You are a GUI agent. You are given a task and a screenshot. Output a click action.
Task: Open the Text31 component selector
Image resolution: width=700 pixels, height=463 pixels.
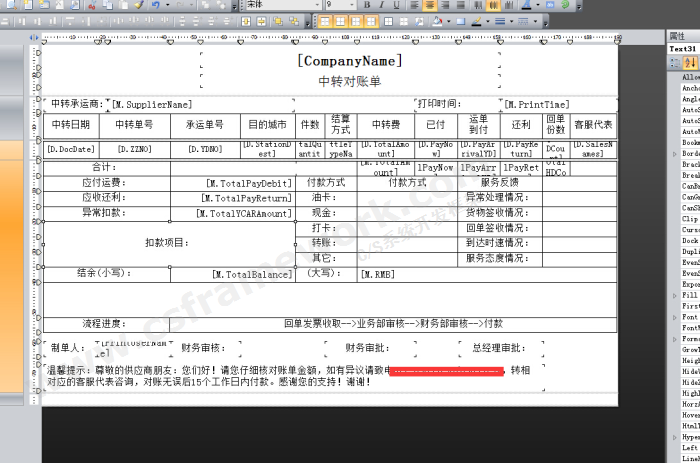pos(683,48)
